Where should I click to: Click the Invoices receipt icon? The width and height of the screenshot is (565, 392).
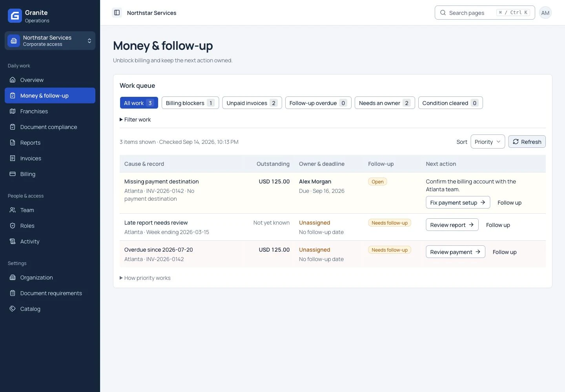[x=13, y=158]
